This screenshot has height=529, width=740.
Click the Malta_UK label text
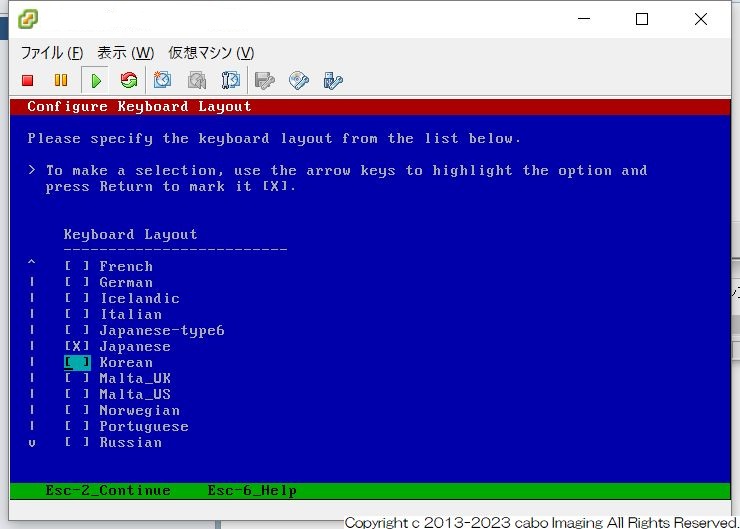click(135, 378)
